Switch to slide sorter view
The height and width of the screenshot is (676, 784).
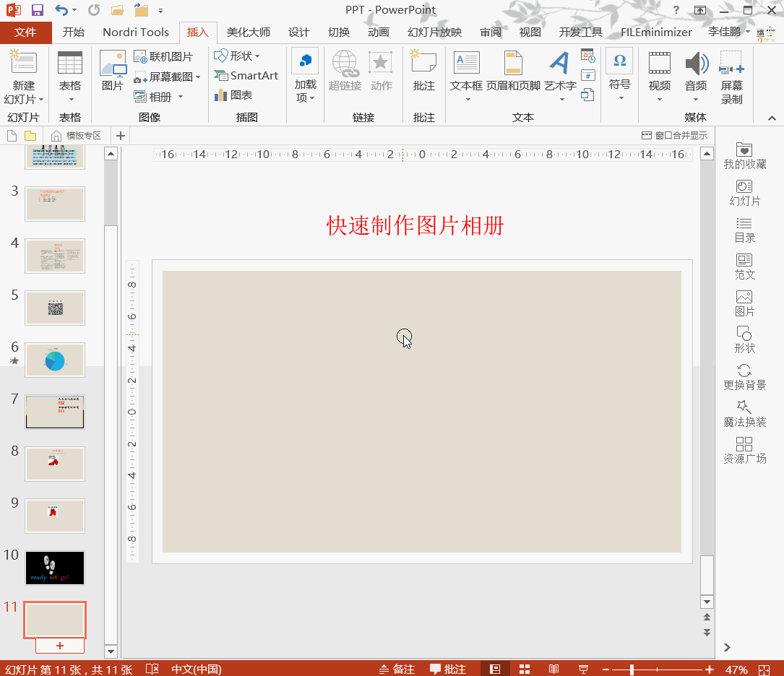[x=525, y=669]
